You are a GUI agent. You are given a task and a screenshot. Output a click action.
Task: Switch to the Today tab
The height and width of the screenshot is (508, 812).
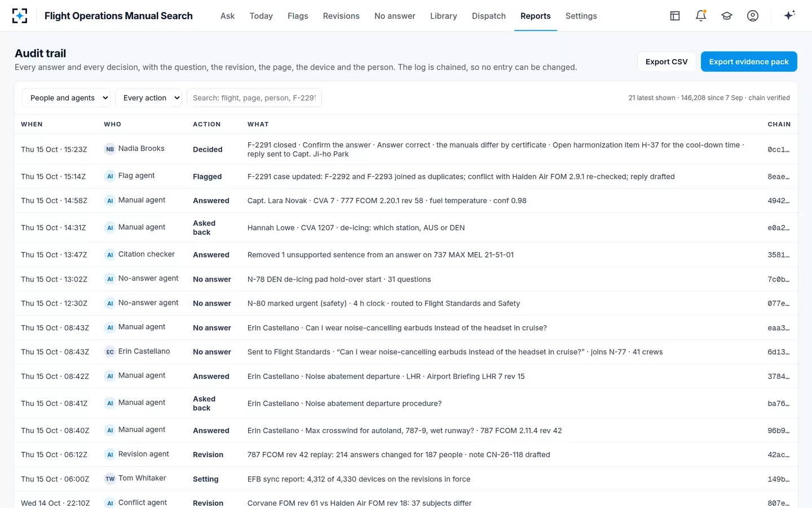261,16
